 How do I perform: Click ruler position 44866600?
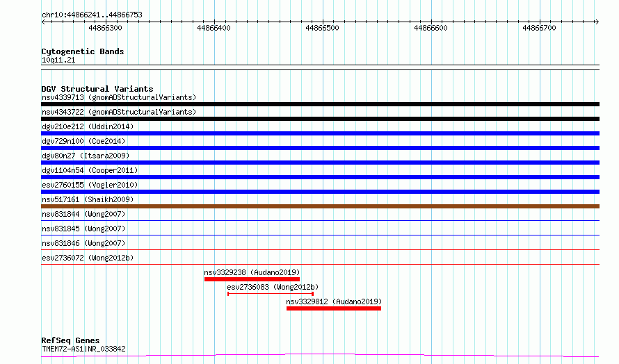point(431,28)
